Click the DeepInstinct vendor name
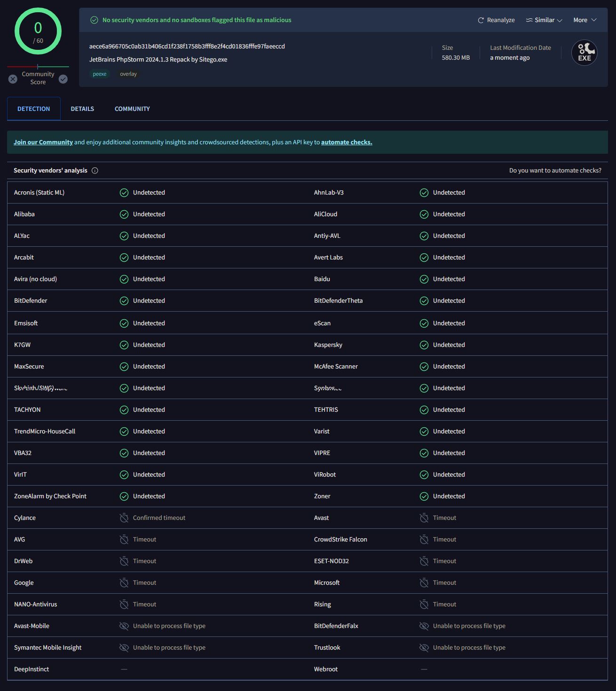This screenshot has width=616, height=691. [x=32, y=669]
